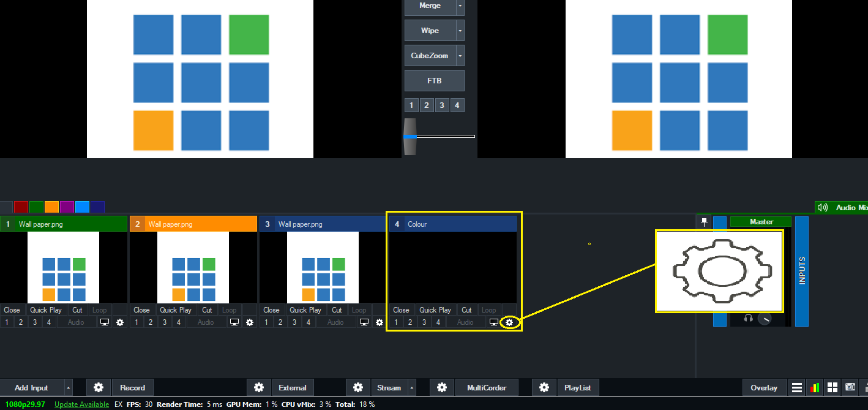This screenshot has width=868, height=410.
Task: Click Cut on input 3
Action: [337, 310]
